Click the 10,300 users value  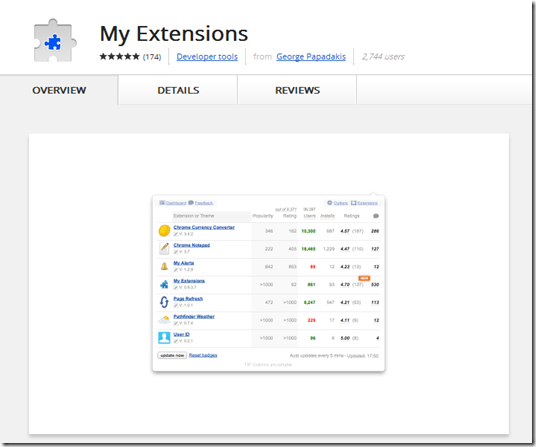click(308, 231)
